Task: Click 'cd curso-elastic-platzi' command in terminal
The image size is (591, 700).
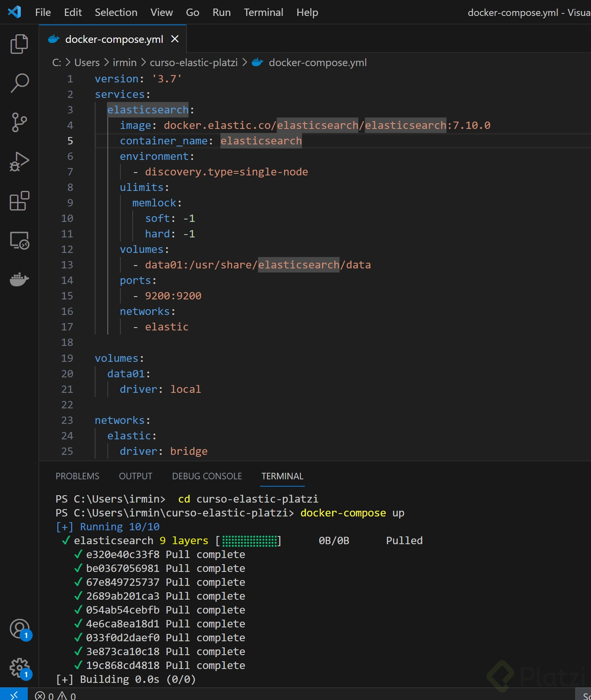Action: (x=248, y=499)
